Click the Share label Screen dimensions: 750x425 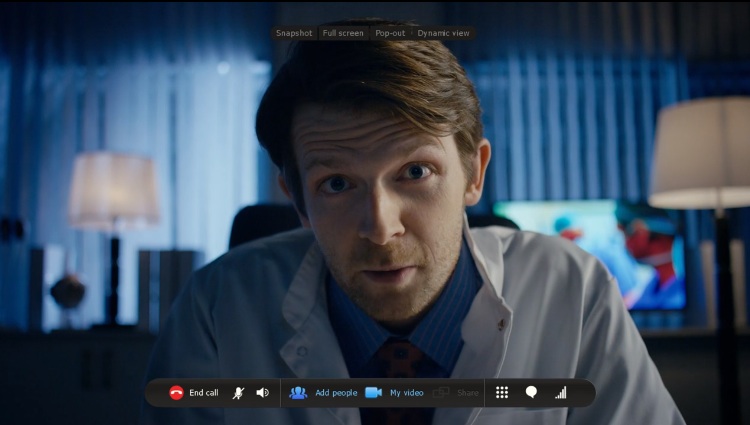pos(468,392)
